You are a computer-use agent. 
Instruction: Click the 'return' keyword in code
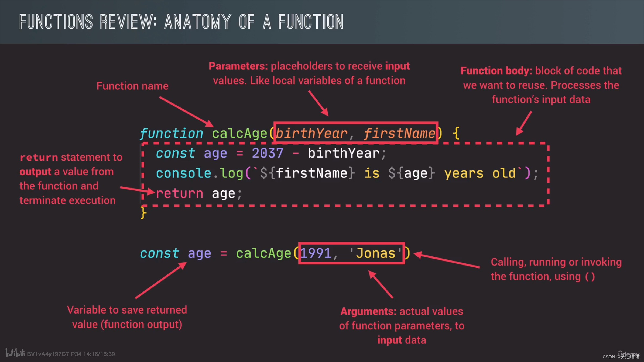point(179,193)
